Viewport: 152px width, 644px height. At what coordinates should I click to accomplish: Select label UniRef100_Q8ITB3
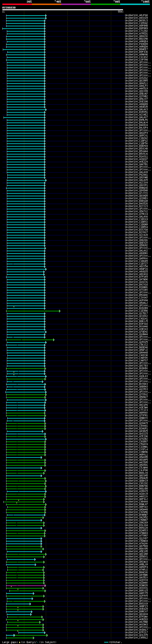(x=136, y=366)
